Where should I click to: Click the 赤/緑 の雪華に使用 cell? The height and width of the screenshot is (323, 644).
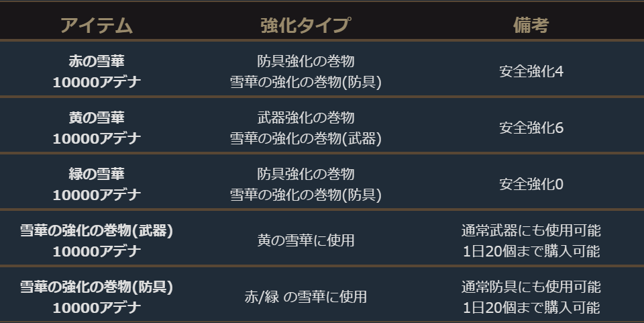click(305, 297)
